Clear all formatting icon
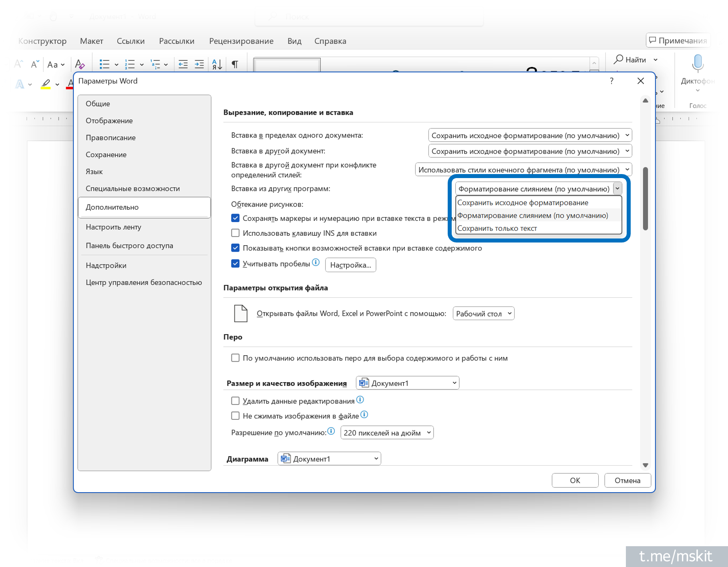The width and height of the screenshot is (728, 567). [80, 64]
